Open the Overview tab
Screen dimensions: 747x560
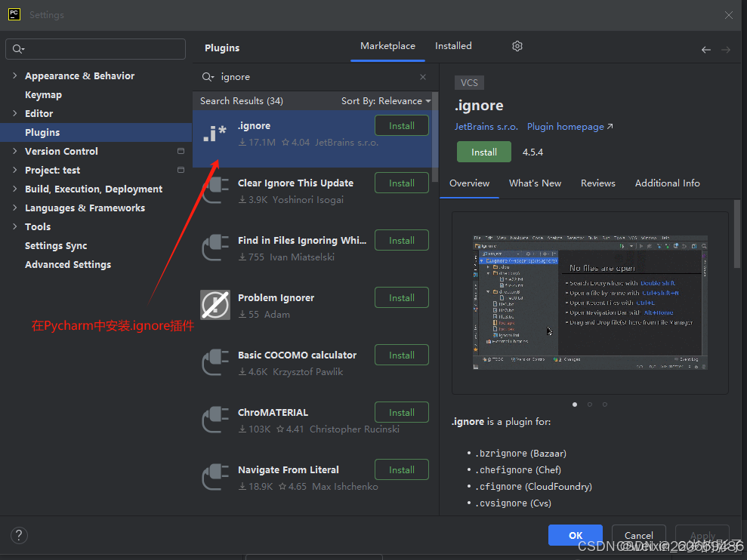point(469,183)
